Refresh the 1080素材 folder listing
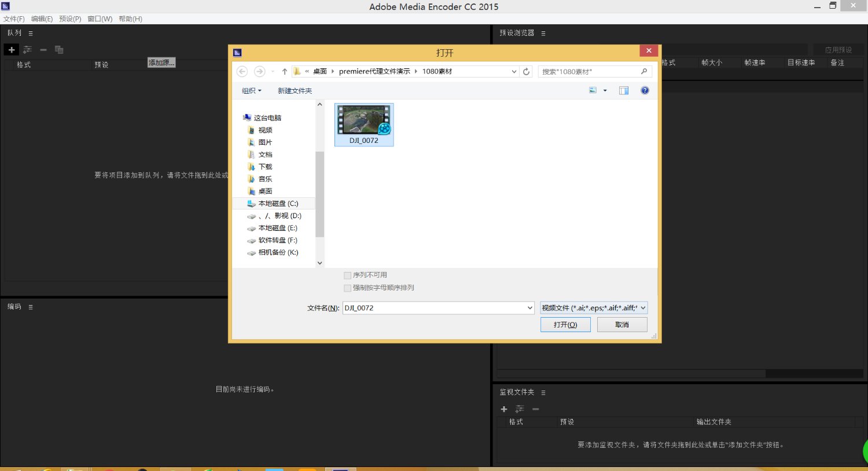The image size is (868, 471). pos(526,71)
